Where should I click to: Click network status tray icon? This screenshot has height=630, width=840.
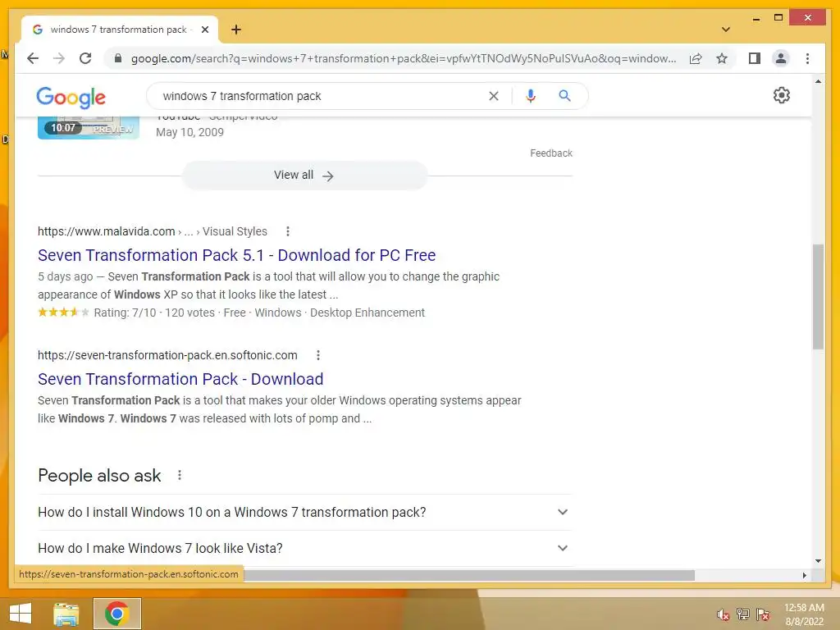point(743,614)
